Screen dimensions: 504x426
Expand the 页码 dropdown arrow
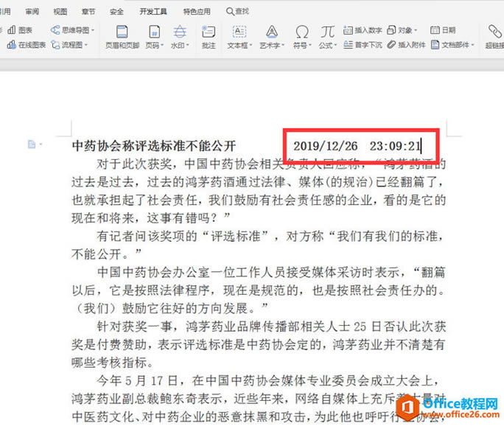tap(162, 46)
